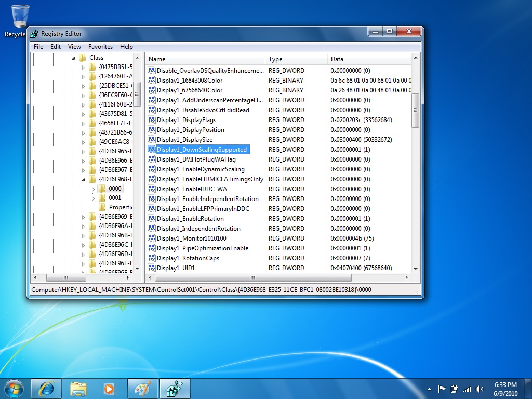Viewport: 532px width, 399px height.
Task: Open the Favorites menu
Action: 100,47
